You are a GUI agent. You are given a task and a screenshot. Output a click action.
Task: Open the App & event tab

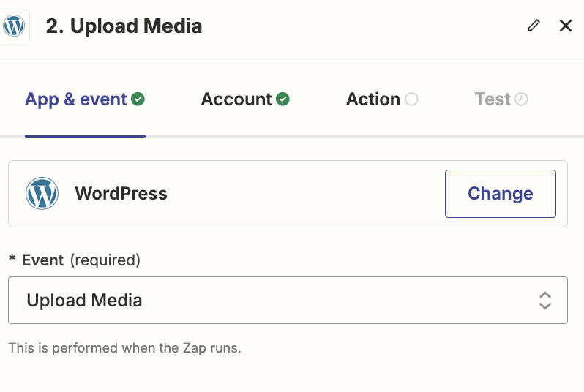click(x=76, y=99)
